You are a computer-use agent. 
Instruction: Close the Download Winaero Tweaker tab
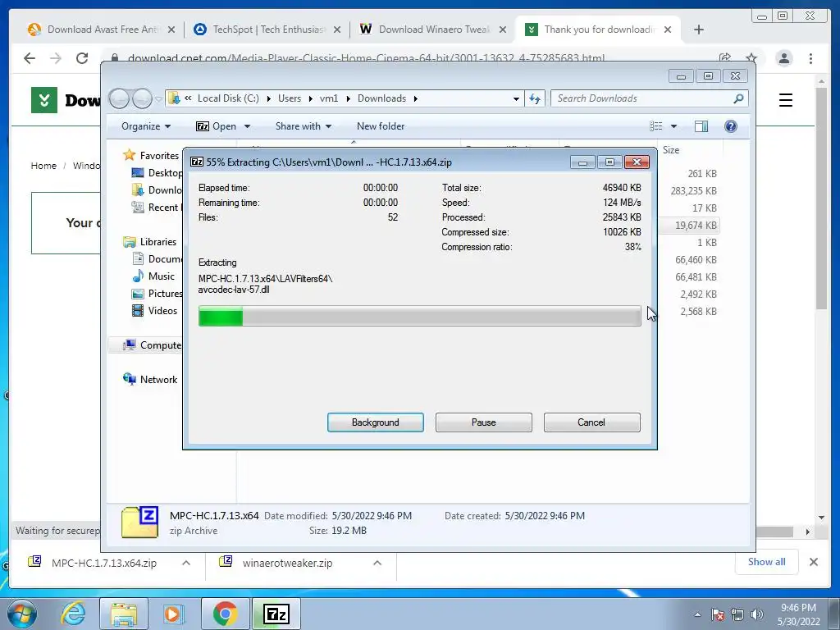pyautogui.click(x=503, y=30)
